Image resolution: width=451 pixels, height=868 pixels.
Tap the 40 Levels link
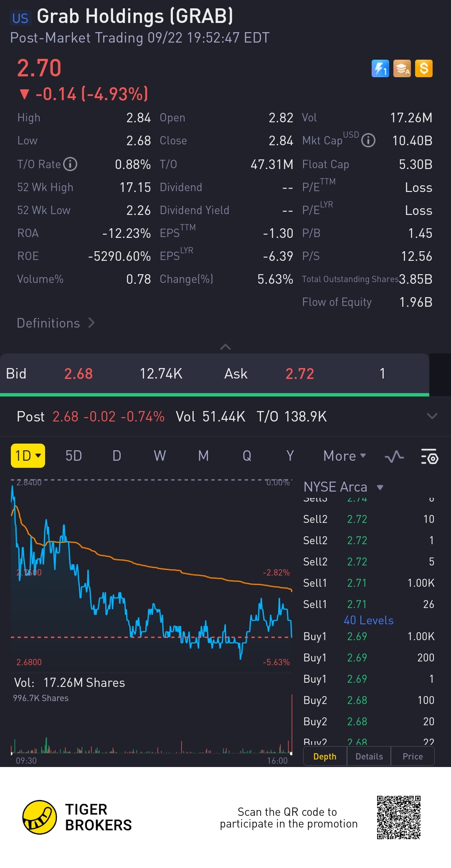point(368,621)
